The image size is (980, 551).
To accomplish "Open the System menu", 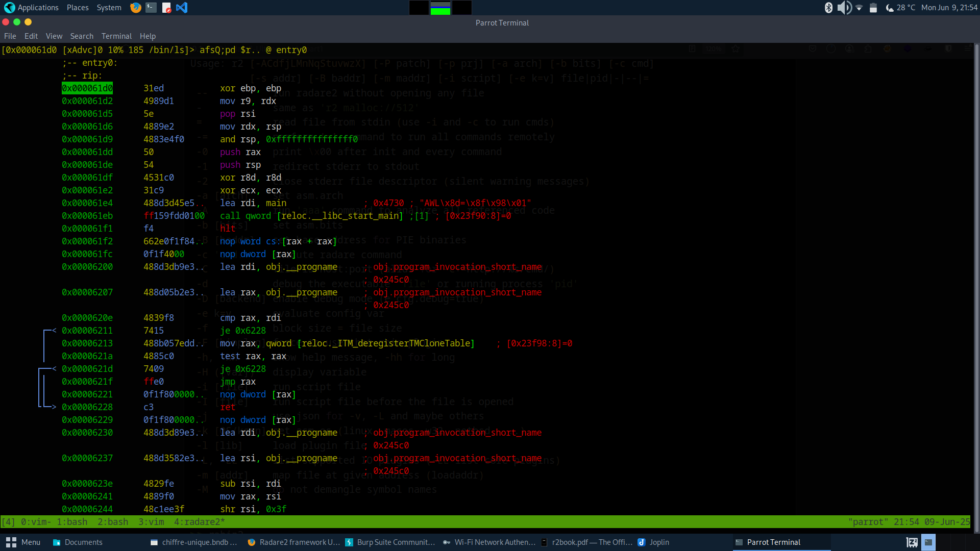I will click(x=109, y=8).
